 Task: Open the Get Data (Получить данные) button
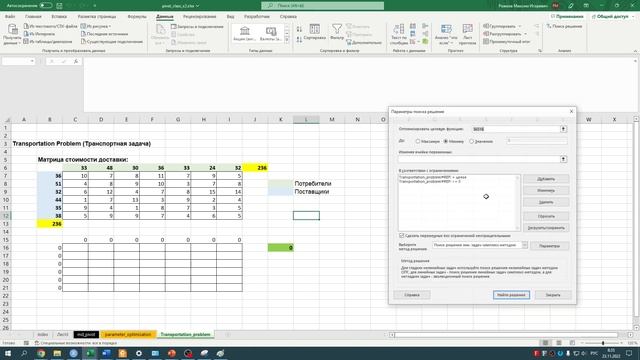coord(12,34)
